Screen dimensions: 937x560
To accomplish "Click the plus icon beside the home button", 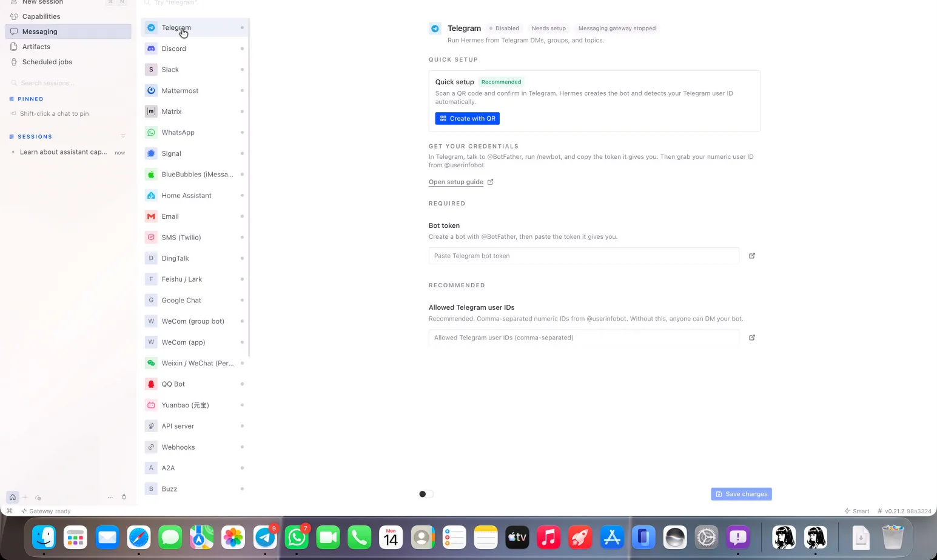I will point(25,497).
